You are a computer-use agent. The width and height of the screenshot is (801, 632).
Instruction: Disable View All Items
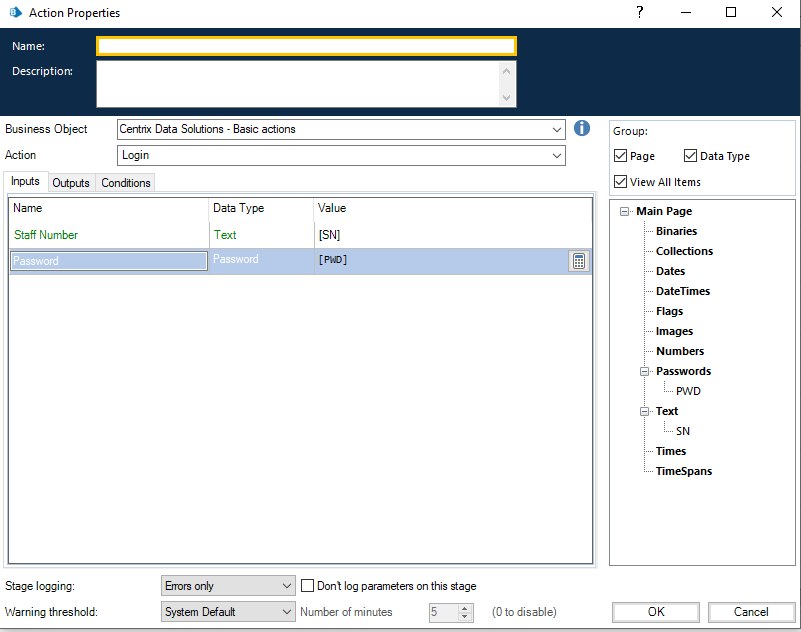[621, 182]
